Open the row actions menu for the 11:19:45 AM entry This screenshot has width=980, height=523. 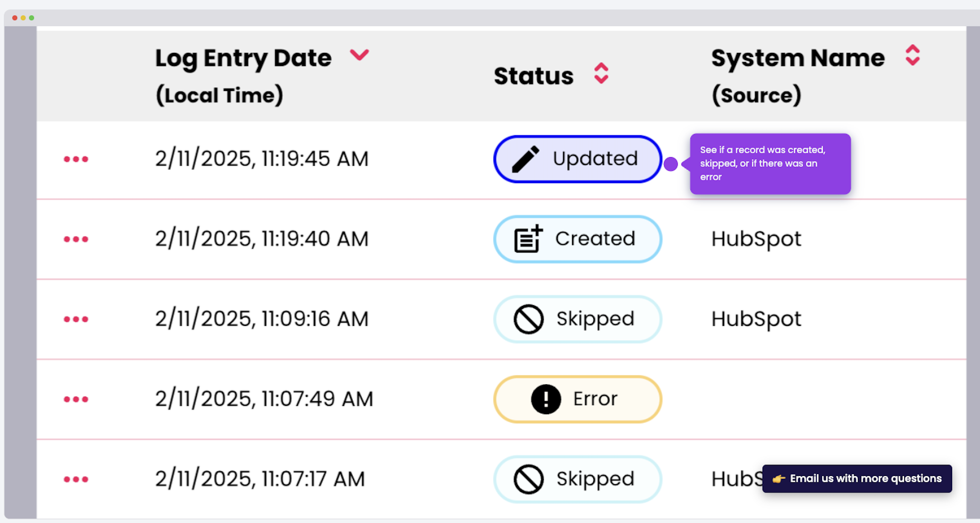(x=76, y=159)
